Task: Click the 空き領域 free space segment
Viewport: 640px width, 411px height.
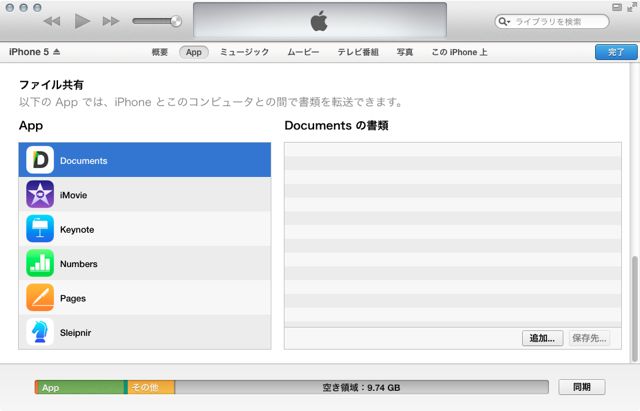Action: (362, 387)
